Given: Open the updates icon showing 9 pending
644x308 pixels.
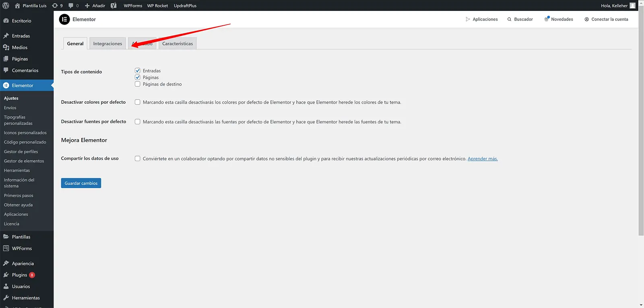Looking at the screenshot, I should (55, 6).
